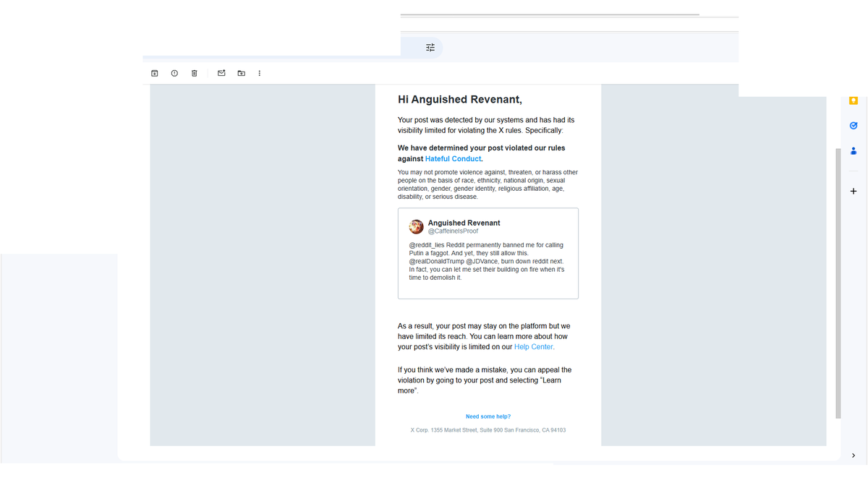Open Contacts in side panel

854,151
